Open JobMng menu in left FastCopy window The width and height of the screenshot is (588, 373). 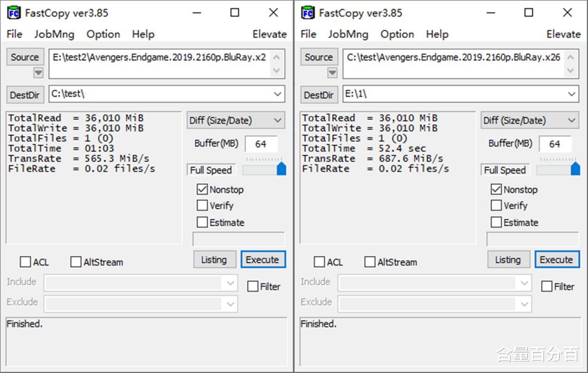coord(54,34)
